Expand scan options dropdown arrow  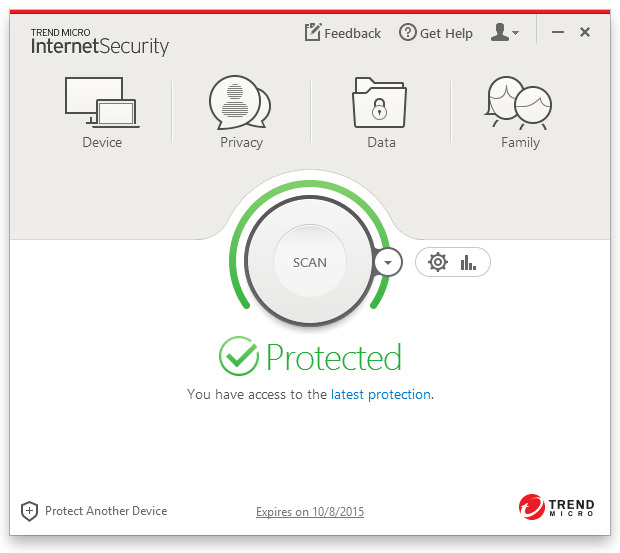[388, 262]
